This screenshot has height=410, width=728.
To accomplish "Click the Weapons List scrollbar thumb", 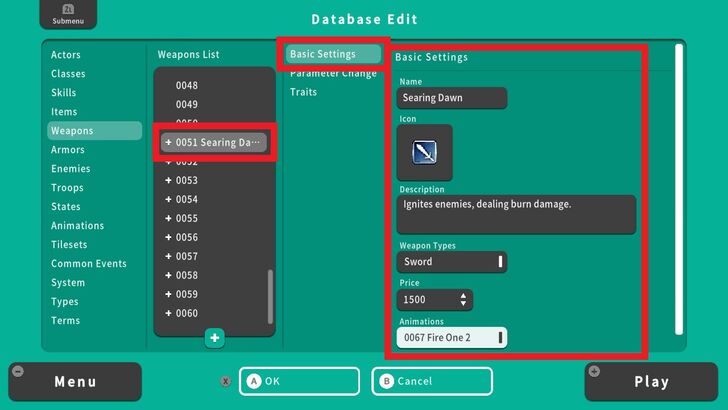I will [270, 296].
